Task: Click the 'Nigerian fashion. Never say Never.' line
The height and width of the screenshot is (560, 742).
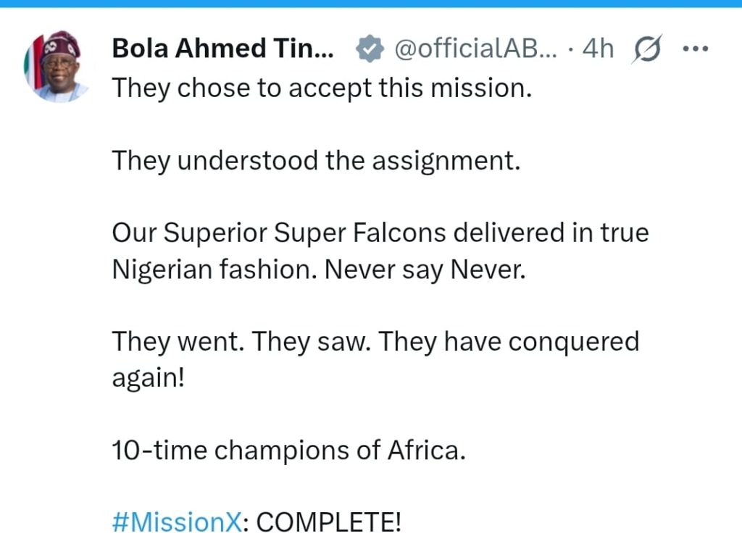Action: coord(319,269)
